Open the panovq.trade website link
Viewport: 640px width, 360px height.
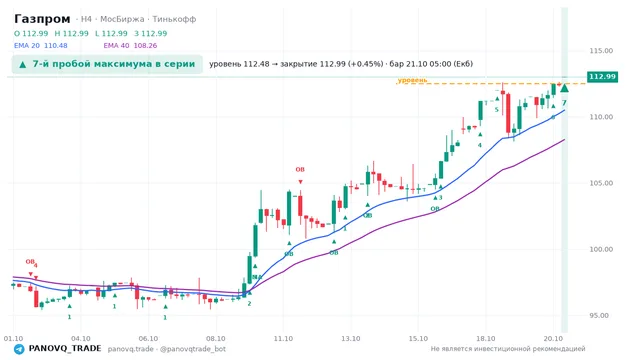[131, 349]
